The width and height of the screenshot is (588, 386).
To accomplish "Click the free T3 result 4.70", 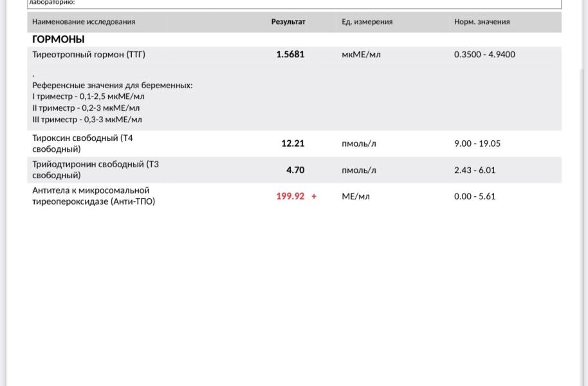I will coord(295,170).
